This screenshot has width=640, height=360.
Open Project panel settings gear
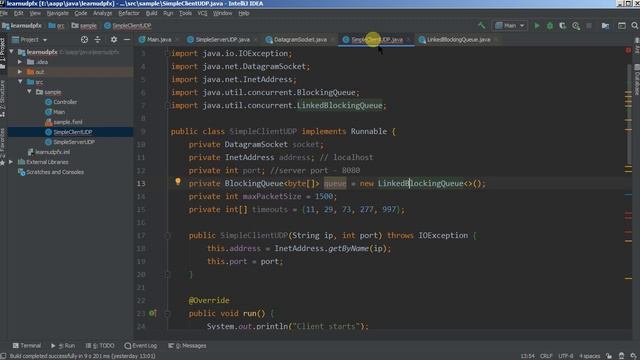click(114, 40)
